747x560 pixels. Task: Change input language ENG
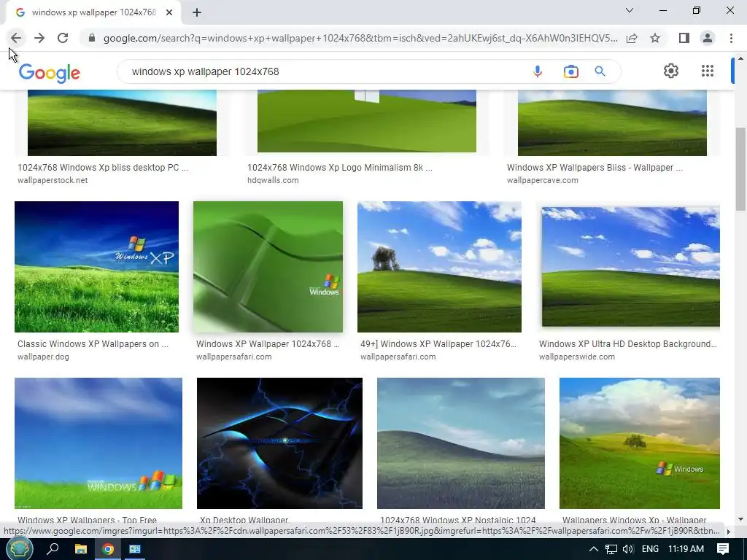click(650, 549)
